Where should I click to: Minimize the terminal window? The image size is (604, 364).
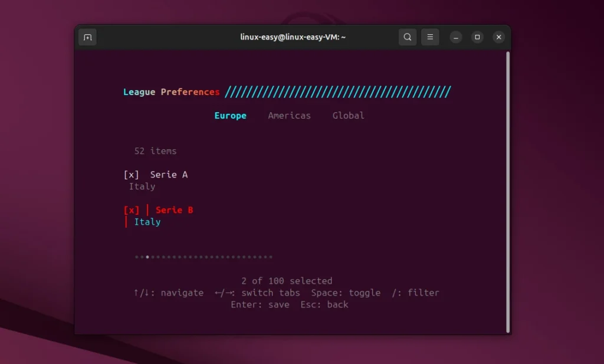tap(456, 37)
